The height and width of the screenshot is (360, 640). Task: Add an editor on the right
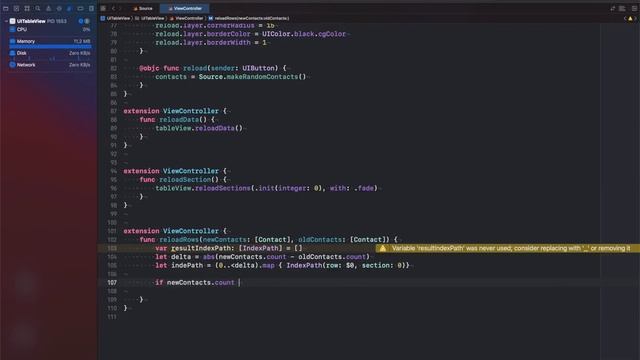point(634,8)
